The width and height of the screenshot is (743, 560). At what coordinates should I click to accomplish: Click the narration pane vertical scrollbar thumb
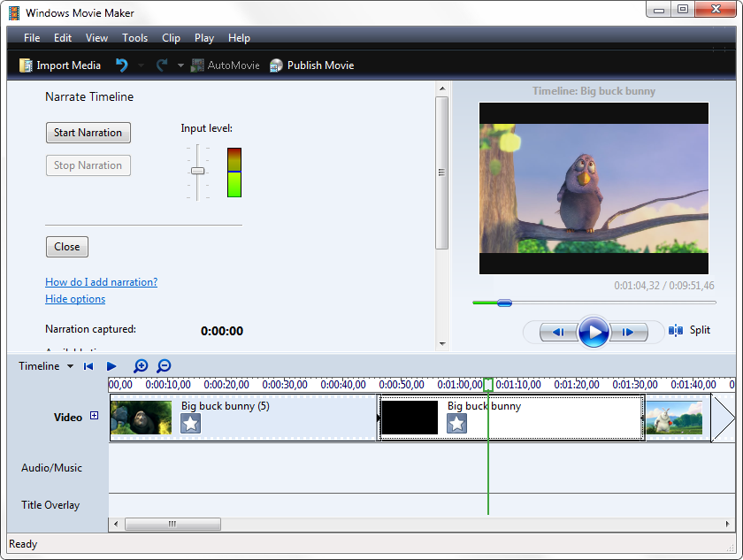tap(442, 173)
